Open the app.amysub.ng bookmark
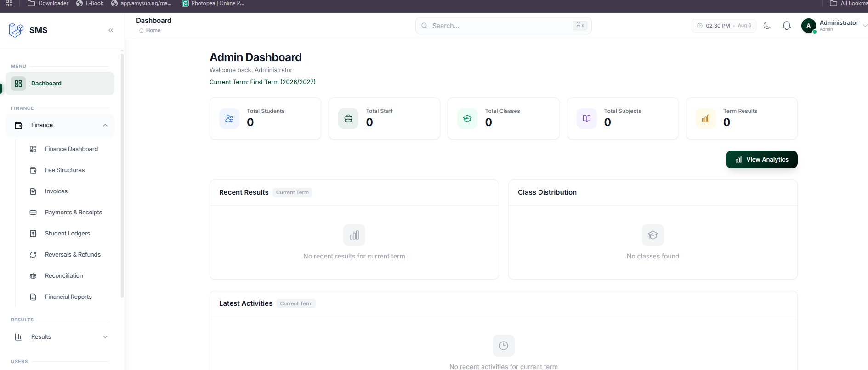The height and width of the screenshot is (370, 868). [141, 3]
